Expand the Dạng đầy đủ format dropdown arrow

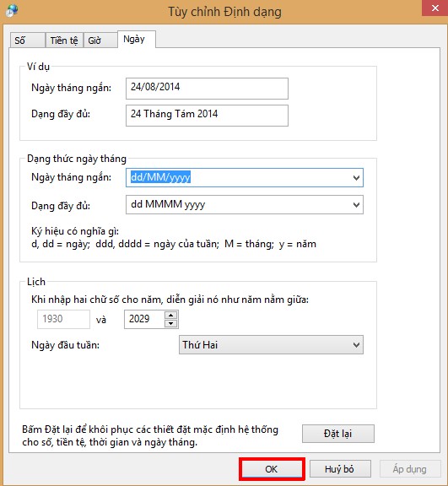[x=356, y=204]
